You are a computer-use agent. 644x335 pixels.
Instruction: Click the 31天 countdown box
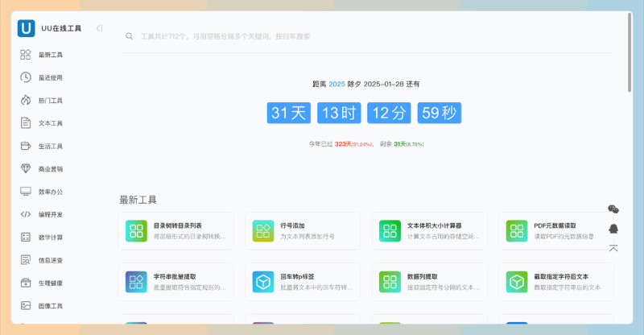(289, 113)
